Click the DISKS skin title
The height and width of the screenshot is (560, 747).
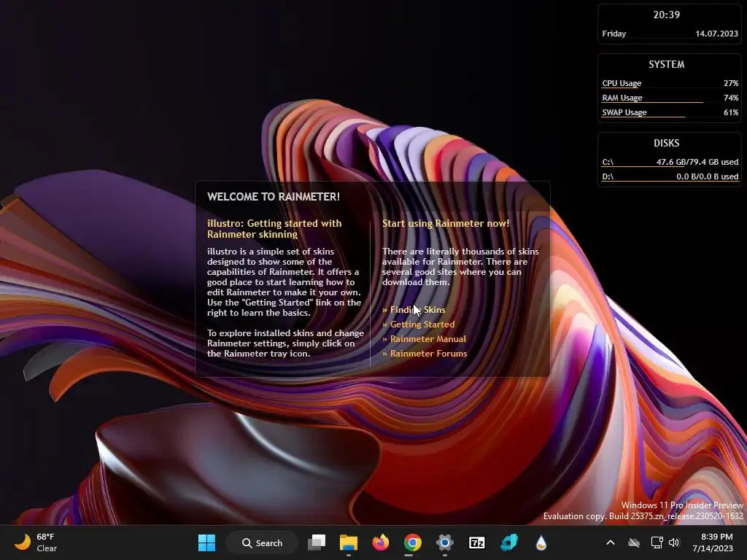[x=666, y=143]
